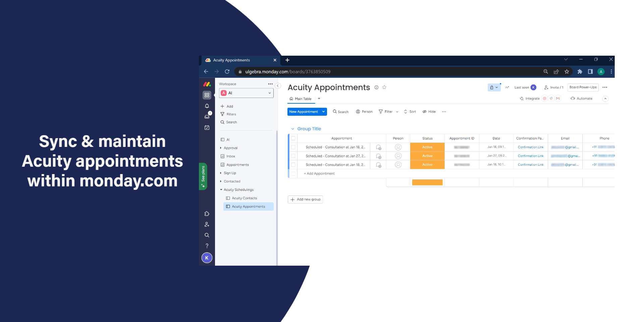Open the K profile avatar in left rail

coord(207,258)
